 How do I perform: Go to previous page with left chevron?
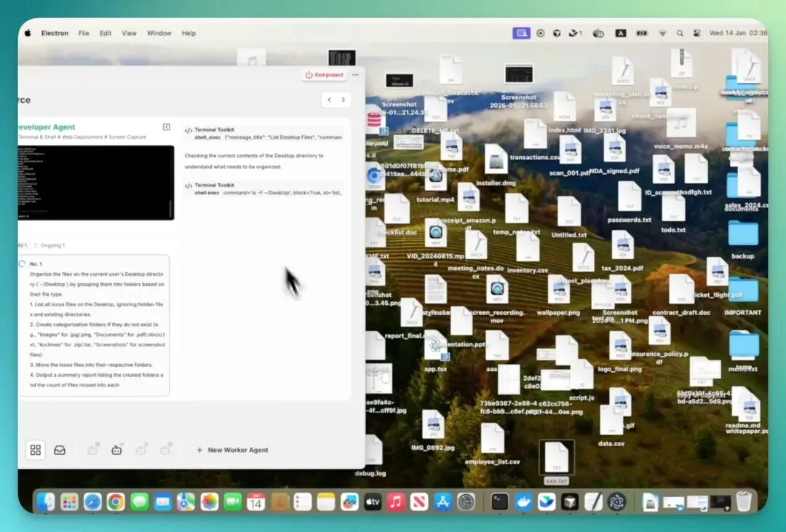[x=329, y=100]
